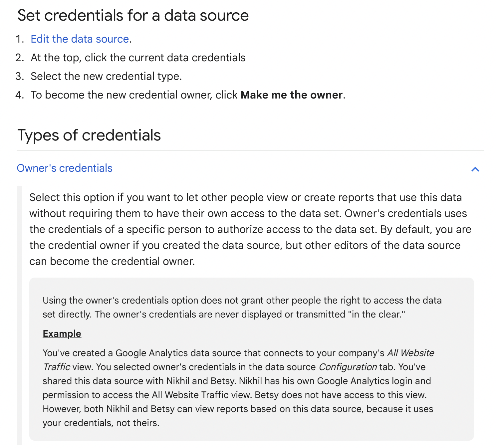Click the underlined "Example" subheading
The image size is (496, 448).
pos(62,334)
